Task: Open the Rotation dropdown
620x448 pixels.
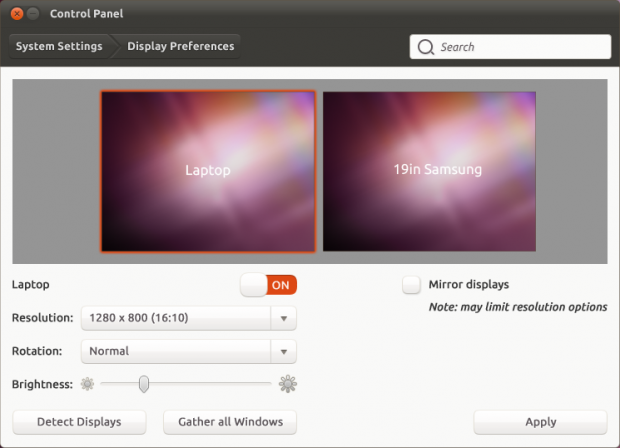Action: (x=189, y=351)
